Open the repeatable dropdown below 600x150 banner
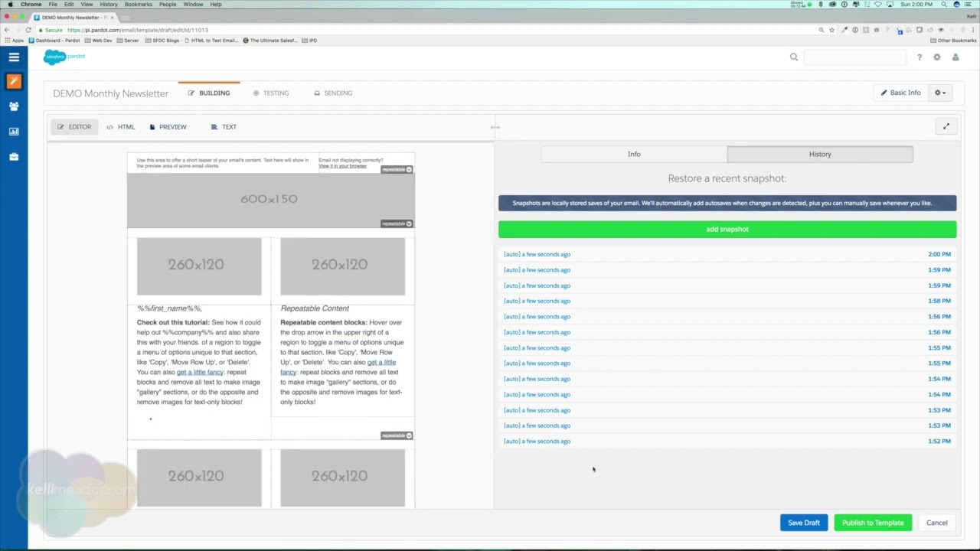The image size is (980, 551). [397, 223]
